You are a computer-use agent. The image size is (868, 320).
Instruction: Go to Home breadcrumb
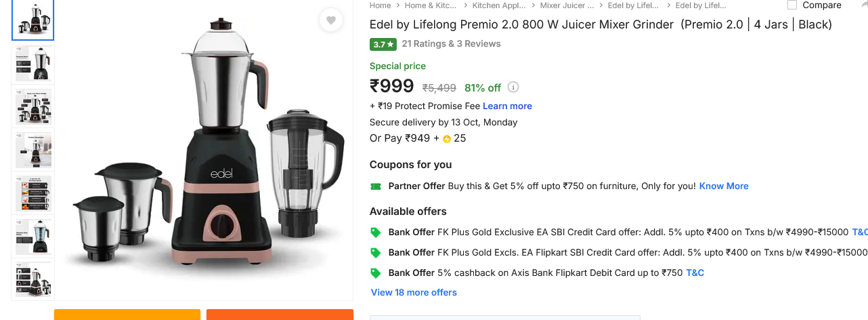[380, 5]
